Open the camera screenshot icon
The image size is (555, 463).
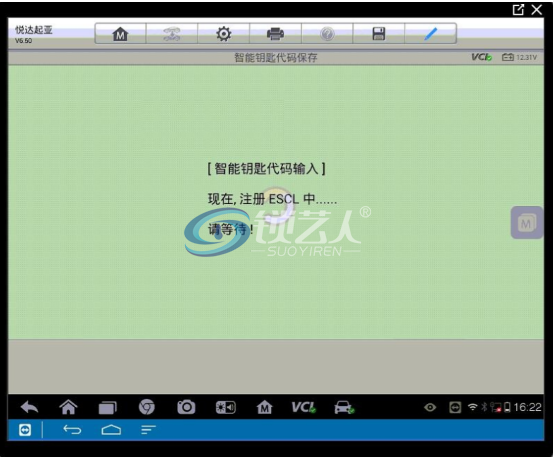[186, 407]
